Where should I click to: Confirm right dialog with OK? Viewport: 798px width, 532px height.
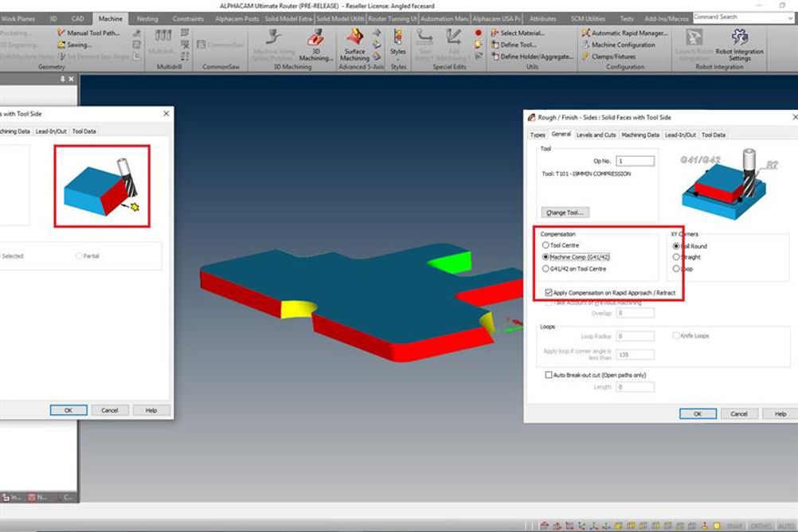tap(698, 414)
